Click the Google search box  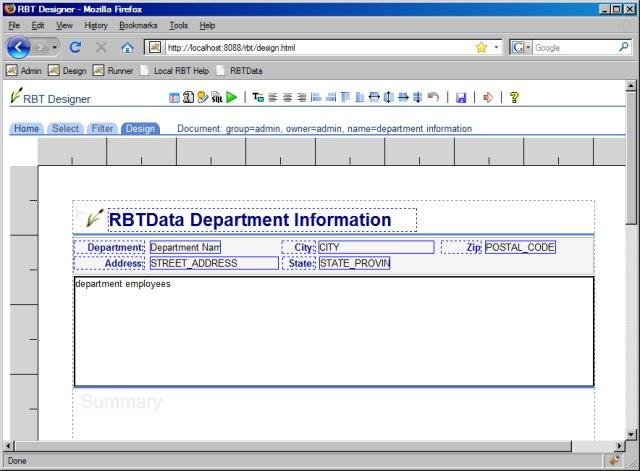tap(575, 48)
